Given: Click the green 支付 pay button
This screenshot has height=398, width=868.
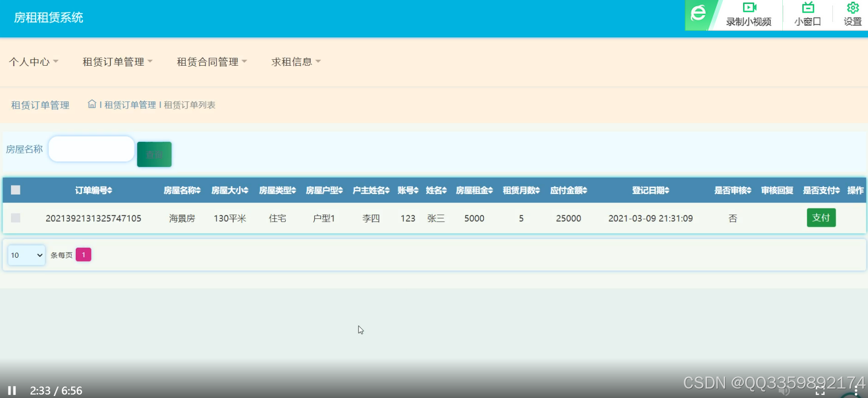Looking at the screenshot, I should coord(821,217).
